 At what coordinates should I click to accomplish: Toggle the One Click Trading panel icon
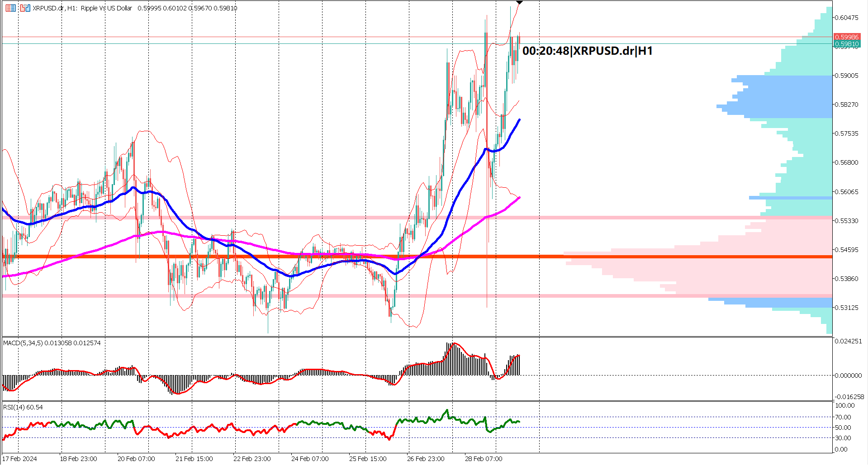point(25,8)
